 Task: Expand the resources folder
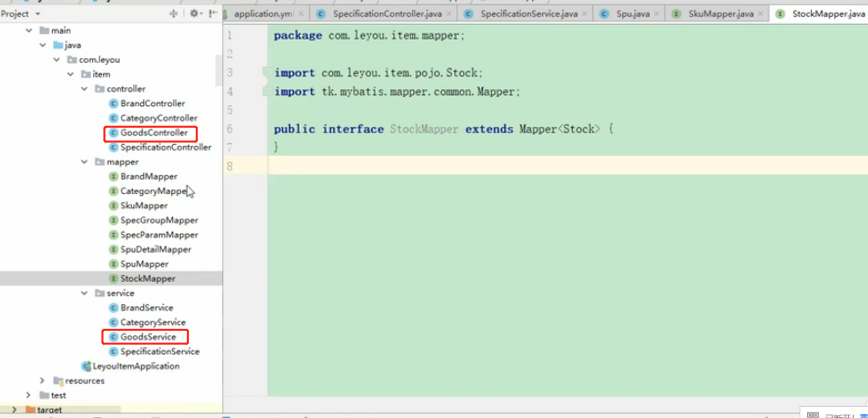pyautogui.click(x=42, y=380)
